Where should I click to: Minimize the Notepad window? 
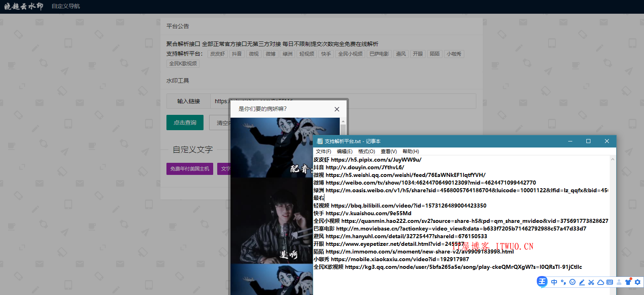click(570, 141)
